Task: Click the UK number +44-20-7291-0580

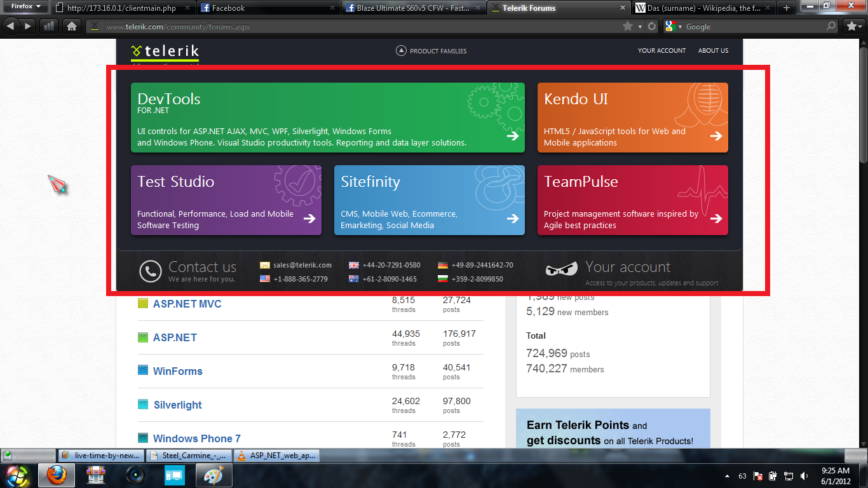Action: pyautogui.click(x=391, y=265)
